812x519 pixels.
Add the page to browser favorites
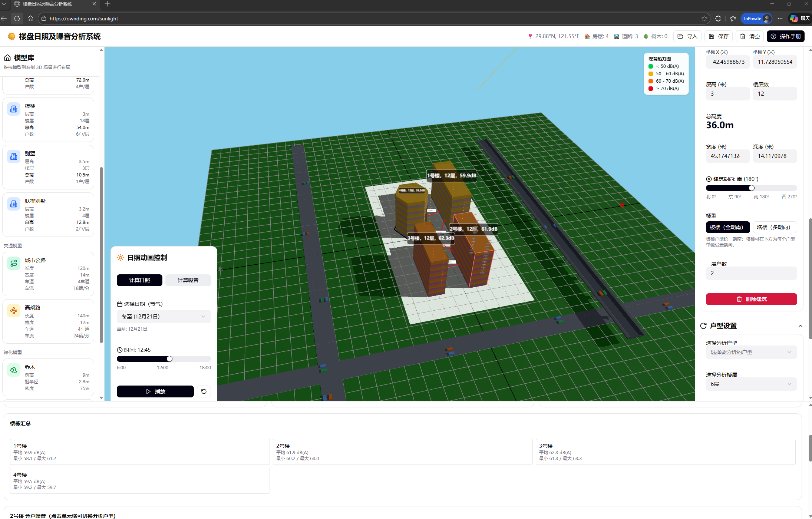[x=704, y=19]
